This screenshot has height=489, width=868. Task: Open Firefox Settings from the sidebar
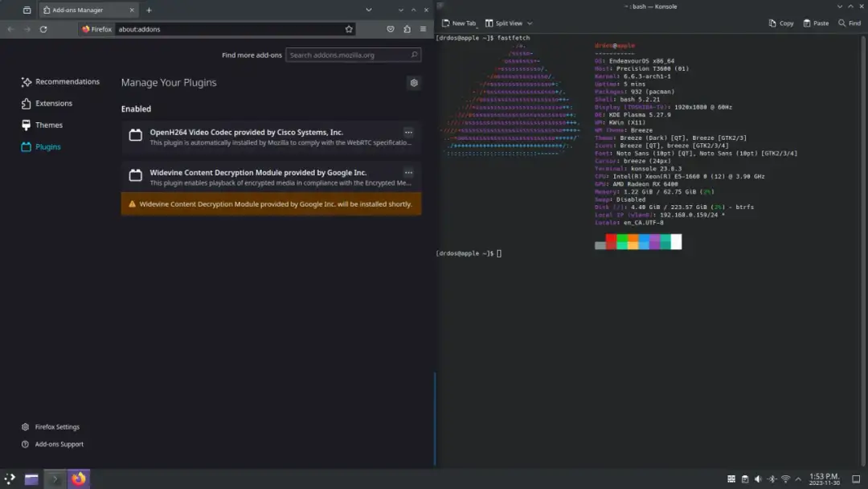[56, 426]
